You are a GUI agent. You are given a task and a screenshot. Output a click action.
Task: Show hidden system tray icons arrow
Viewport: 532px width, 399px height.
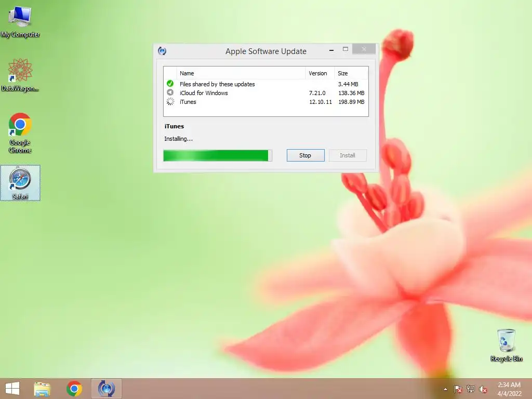tap(445, 389)
